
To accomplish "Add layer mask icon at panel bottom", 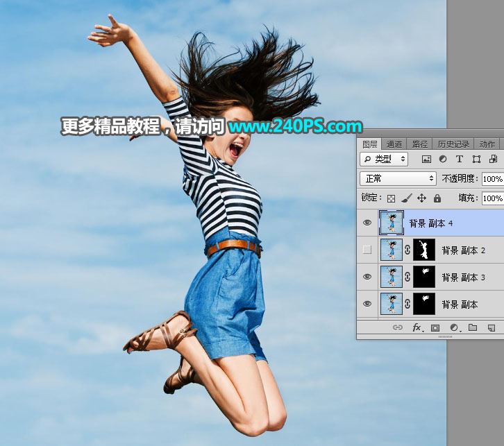I will (x=436, y=327).
